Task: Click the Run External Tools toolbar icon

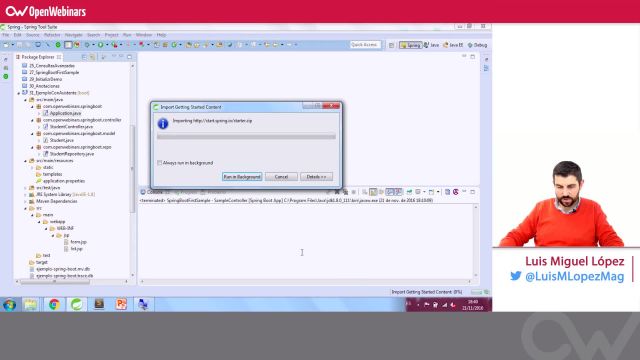Action: click(x=115, y=45)
